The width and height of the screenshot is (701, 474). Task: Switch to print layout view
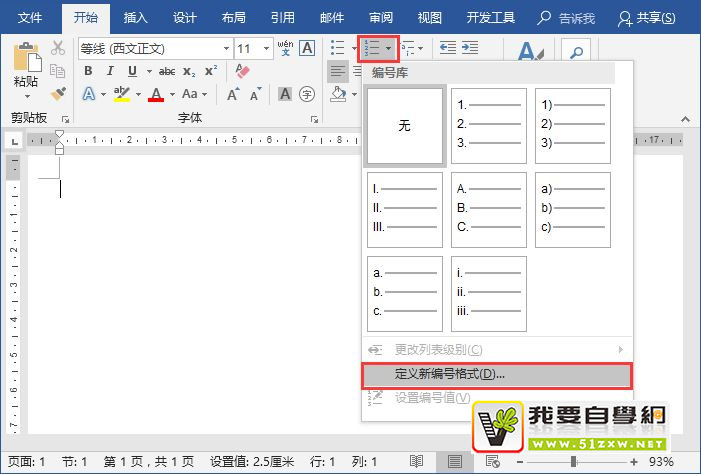455,461
